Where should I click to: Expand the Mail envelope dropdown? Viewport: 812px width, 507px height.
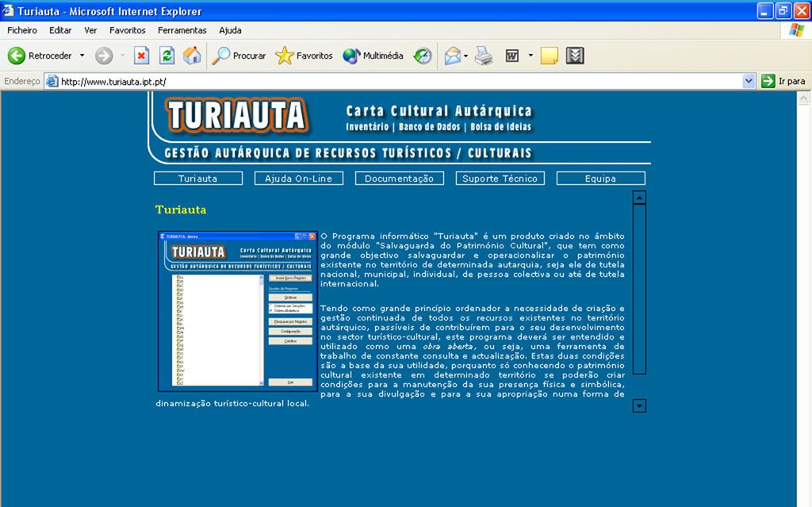(466, 56)
